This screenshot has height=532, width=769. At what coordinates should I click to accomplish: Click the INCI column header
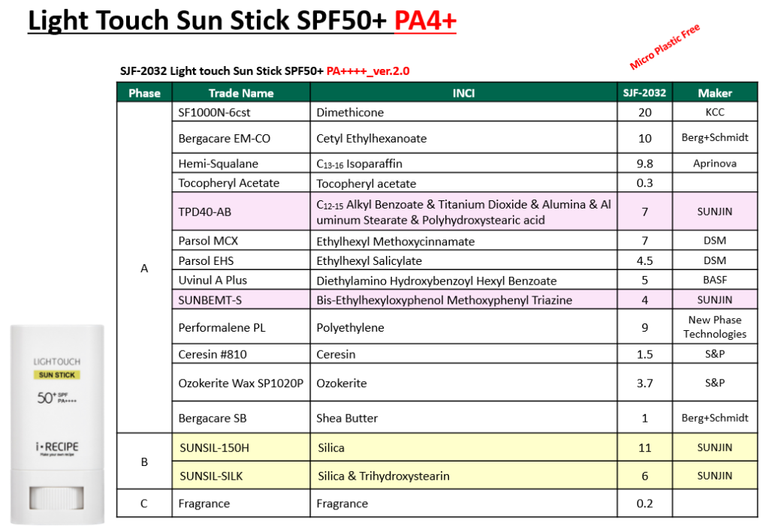(x=463, y=93)
